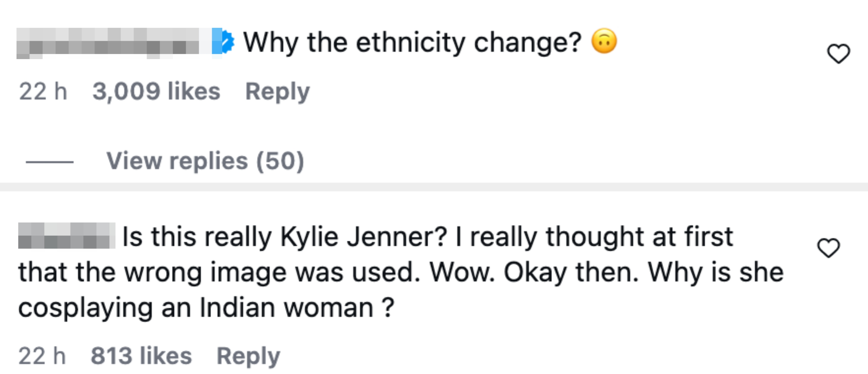Open the 3,009 likes list
The height and width of the screenshot is (374, 868).
pyautogui.click(x=156, y=91)
